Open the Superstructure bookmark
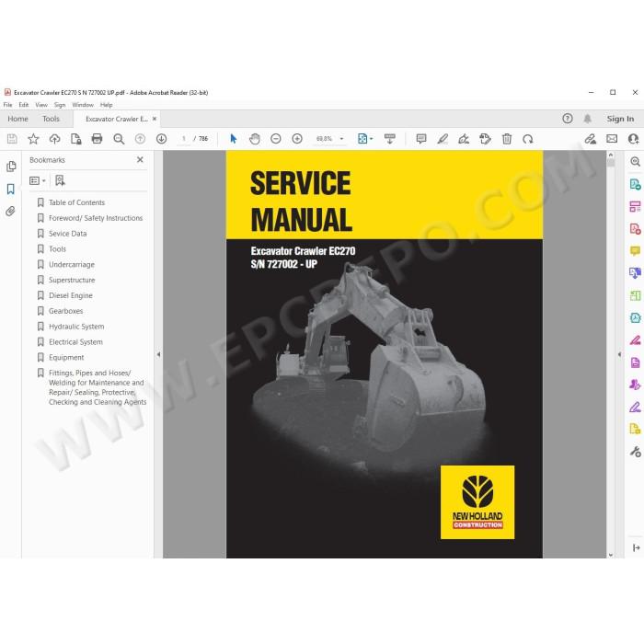This screenshot has width=644, height=644. point(72,280)
